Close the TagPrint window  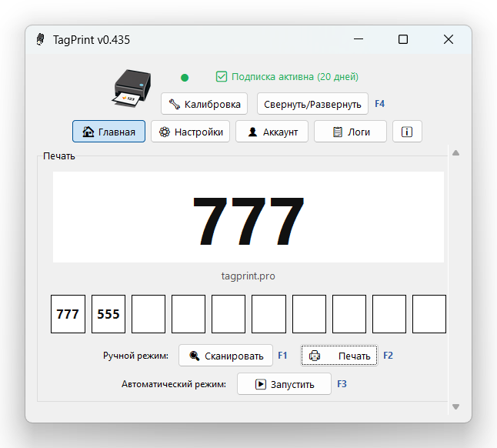(449, 39)
